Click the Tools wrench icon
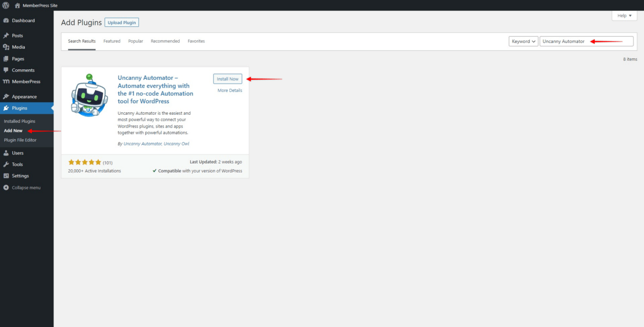Image resolution: width=644 pixels, height=327 pixels. point(6,165)
